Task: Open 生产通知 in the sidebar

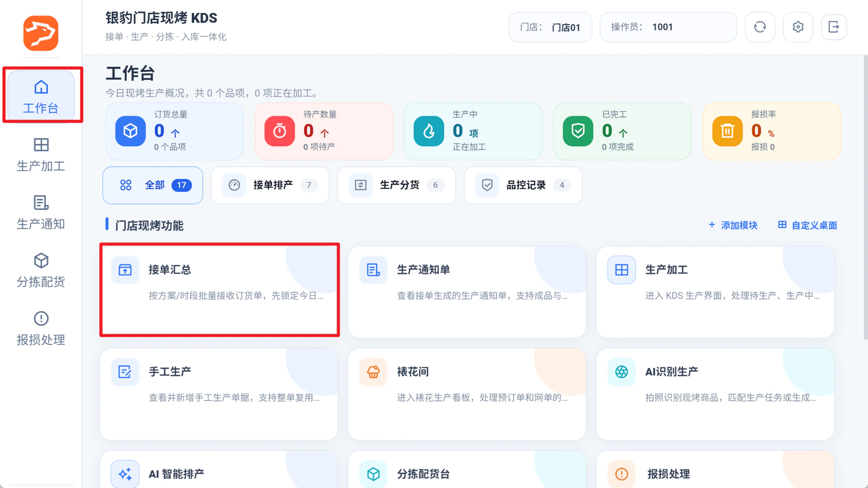Action: [41, 213]
